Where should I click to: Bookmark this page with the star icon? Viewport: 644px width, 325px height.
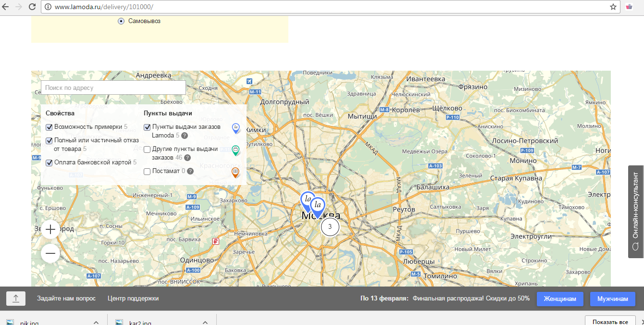click(x=613, y=7)
